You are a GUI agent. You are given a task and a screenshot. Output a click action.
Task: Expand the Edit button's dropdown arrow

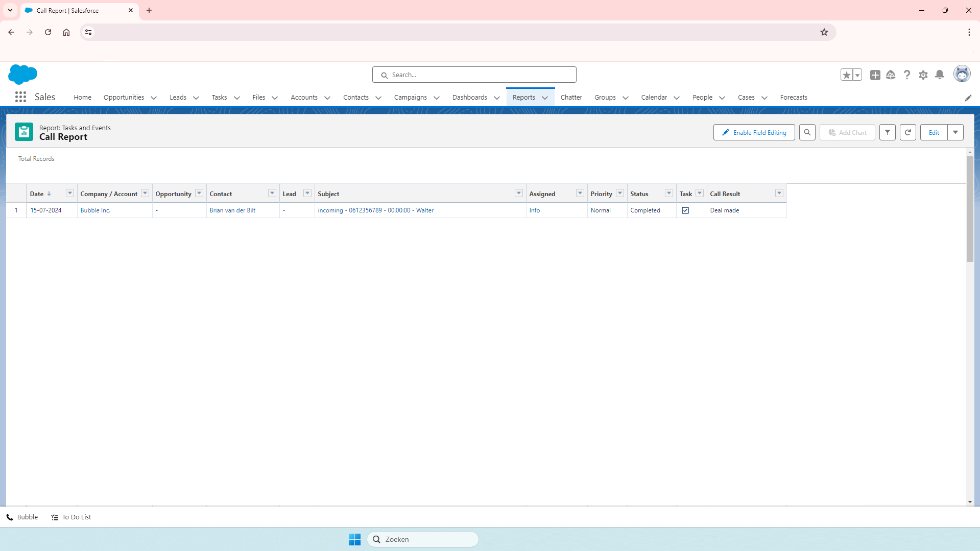[955, 132]
